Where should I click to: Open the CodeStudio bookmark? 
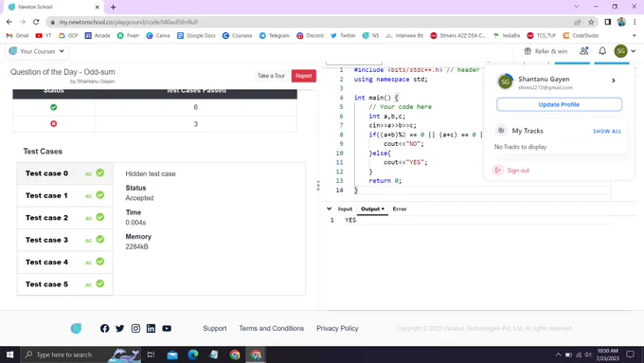(x=581, y=36)
